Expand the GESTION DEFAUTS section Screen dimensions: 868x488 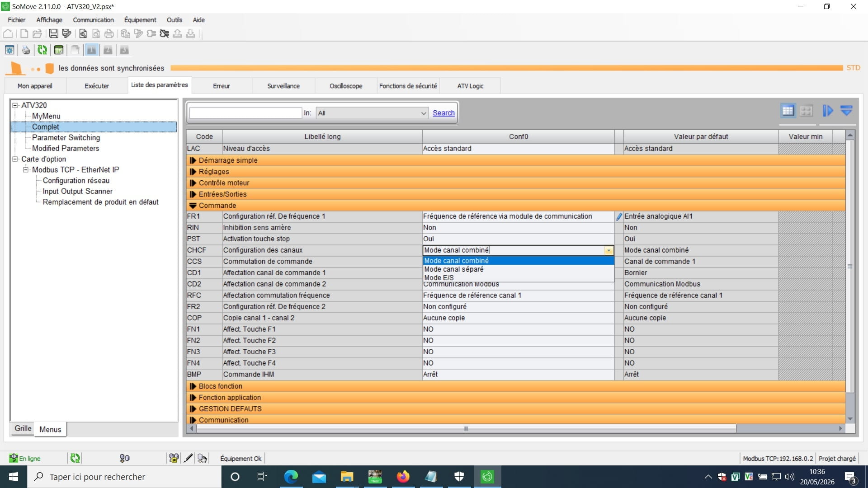193,409
